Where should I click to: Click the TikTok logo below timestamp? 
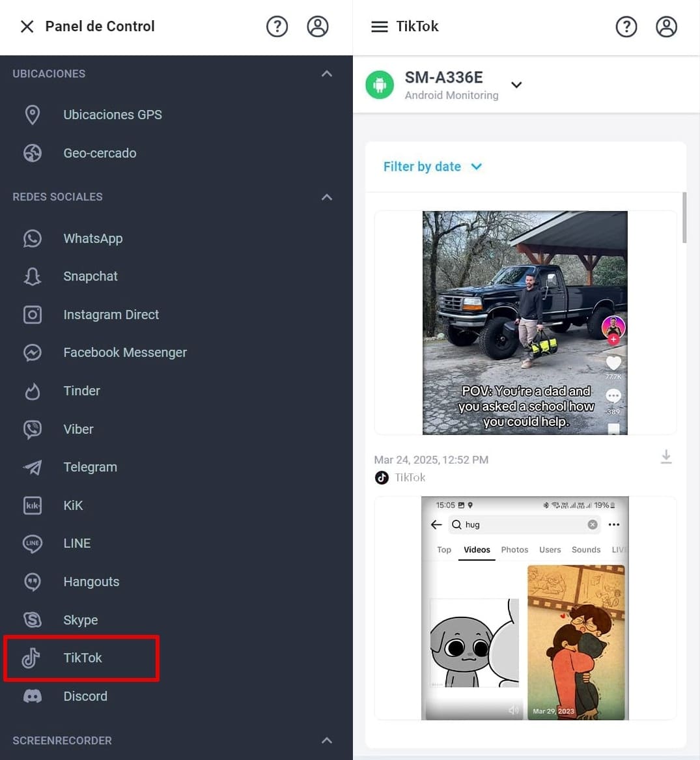click(x=382, y=478)
